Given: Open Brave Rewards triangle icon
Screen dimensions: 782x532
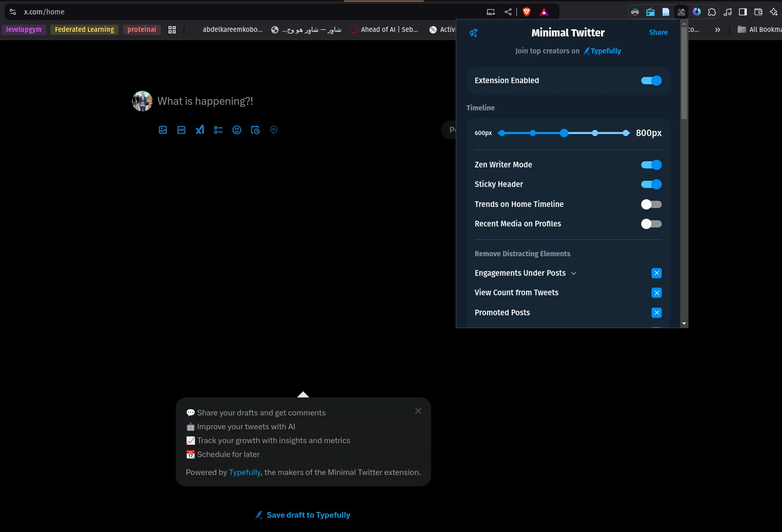Looking at the screenshot, I should click(x=544, y=12).
